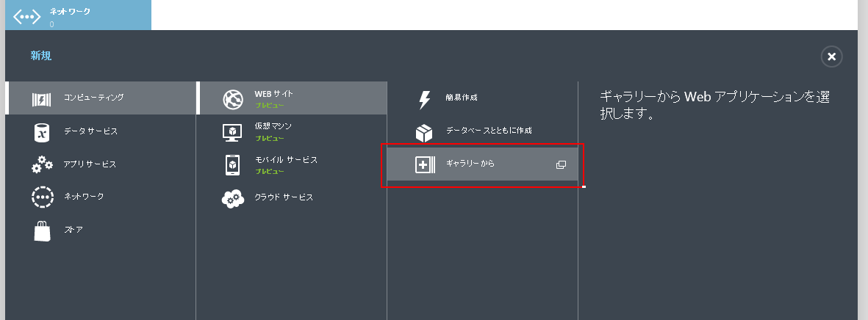Select ギャラリーから option
The height and width of the screenshot is (320, 868).
click(x=482, y=164)
